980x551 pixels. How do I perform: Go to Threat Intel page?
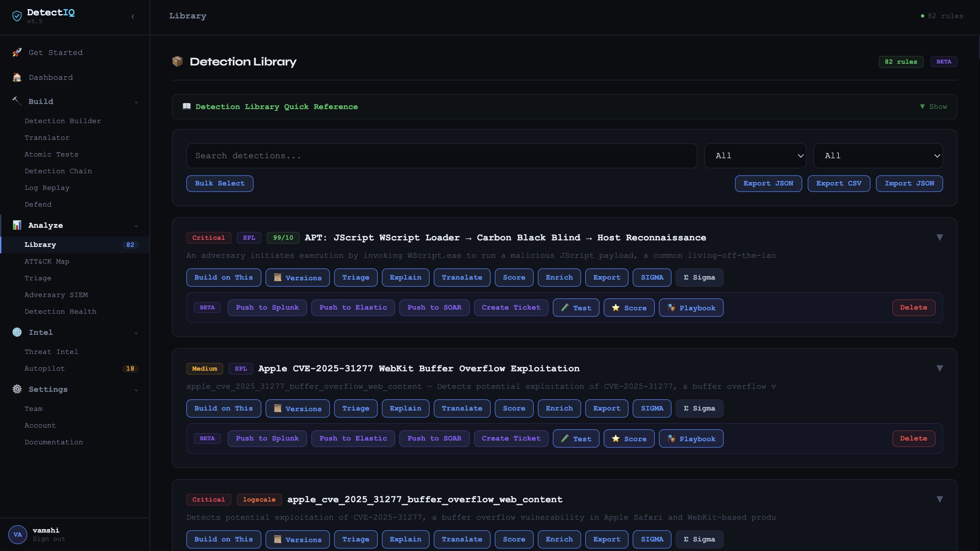(51, 352)
